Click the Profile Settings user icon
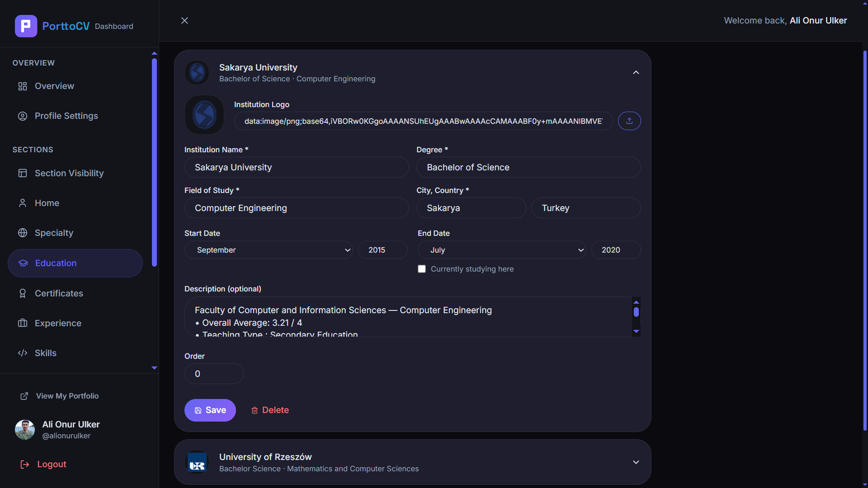Viewport: 868px width, 488px height. (x=23, y=116)
